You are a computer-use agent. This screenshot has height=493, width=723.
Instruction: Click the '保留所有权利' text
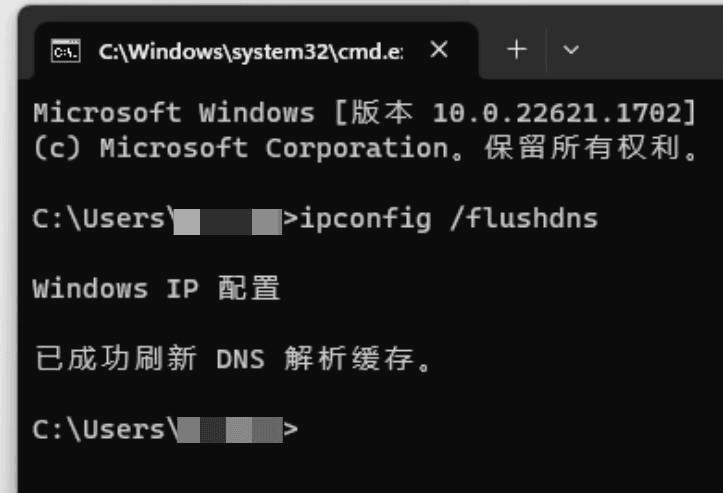pyautogui.click(x=582, y=148)
